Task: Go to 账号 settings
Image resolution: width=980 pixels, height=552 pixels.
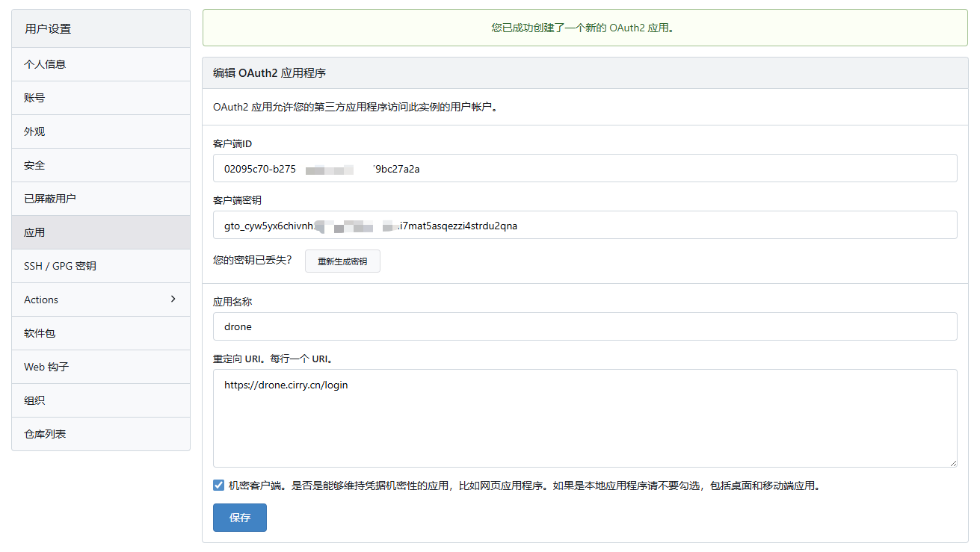Action: pos(34,98)
